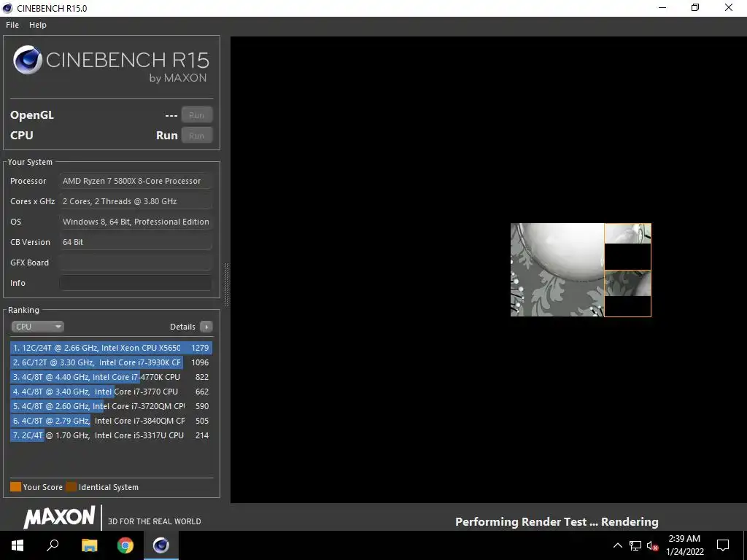
Task: Select the i5-3317U ranking row
Action: pos(111,435)
